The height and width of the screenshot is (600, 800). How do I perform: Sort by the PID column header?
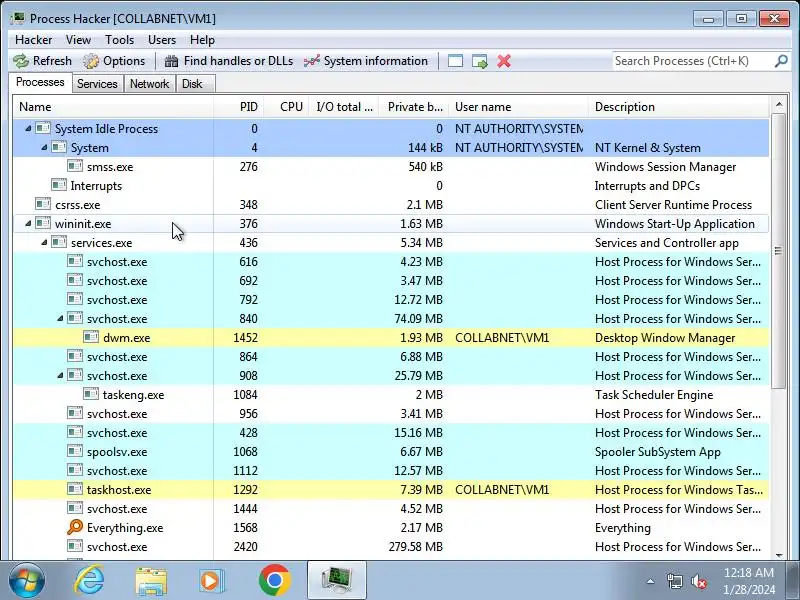(239, 107)
